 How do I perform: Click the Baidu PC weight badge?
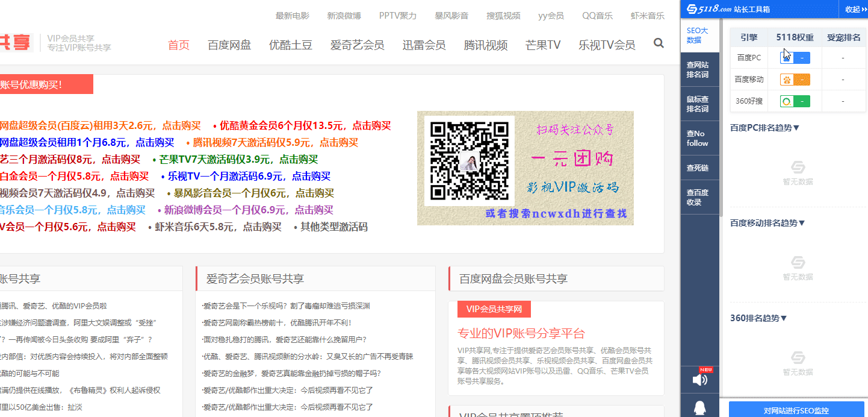click(795, 58)
